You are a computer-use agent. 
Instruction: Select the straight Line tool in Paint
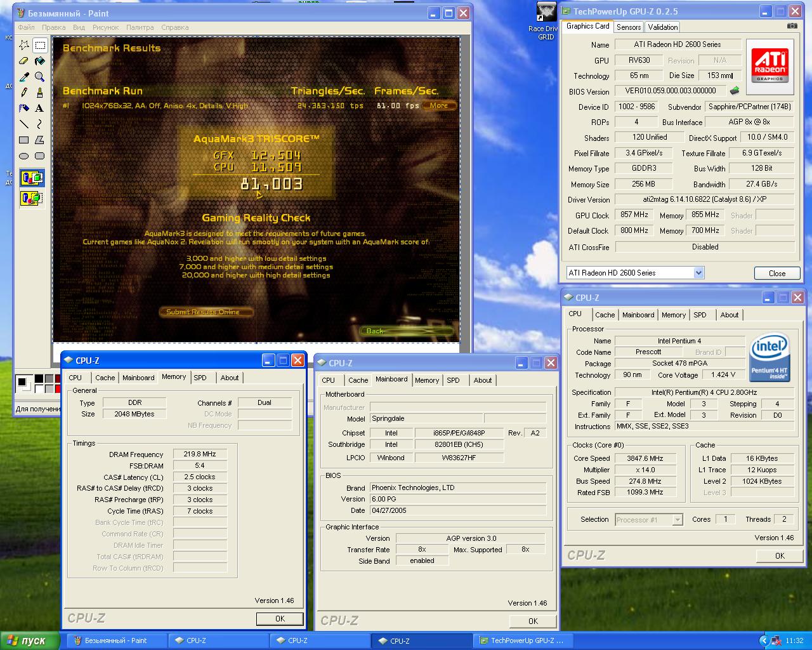pos(24,124)
